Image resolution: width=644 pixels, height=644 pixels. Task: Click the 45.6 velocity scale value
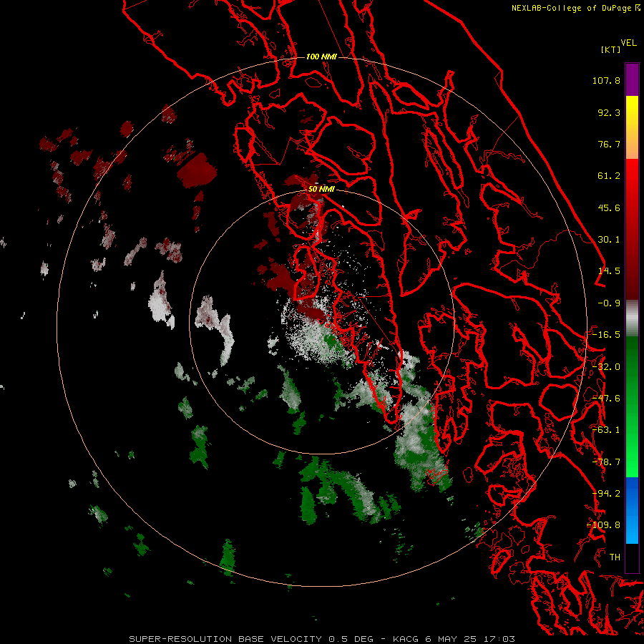tap(609, 208)
